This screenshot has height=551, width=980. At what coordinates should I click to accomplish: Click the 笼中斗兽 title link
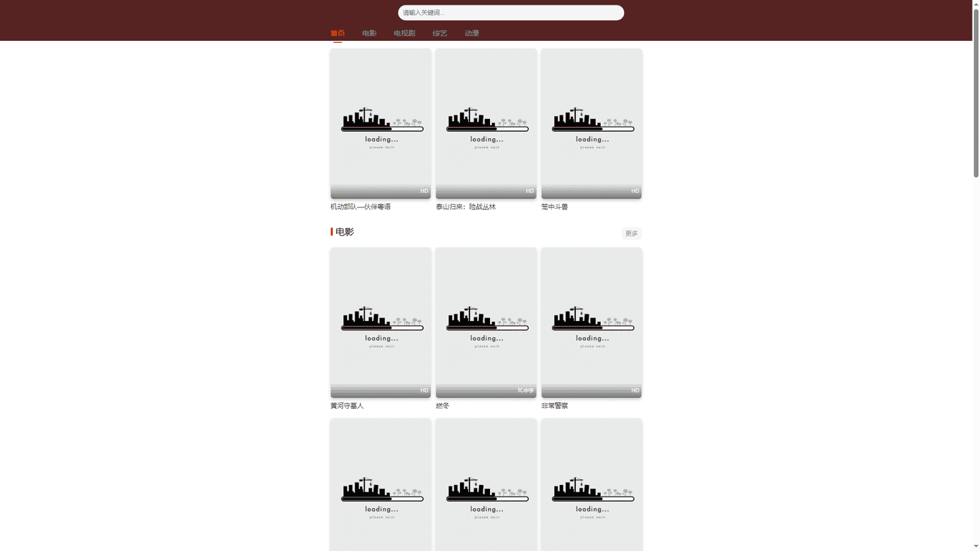555,207
